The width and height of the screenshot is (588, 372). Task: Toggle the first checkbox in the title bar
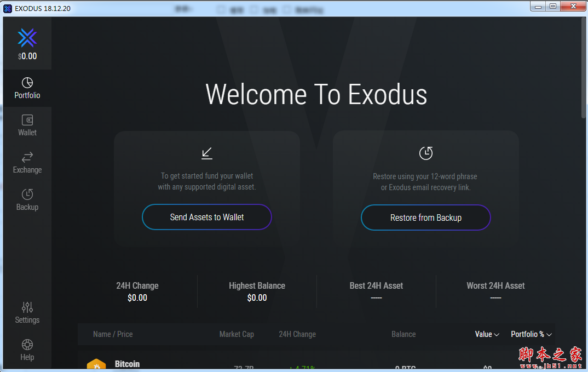[x=222, y=9]
